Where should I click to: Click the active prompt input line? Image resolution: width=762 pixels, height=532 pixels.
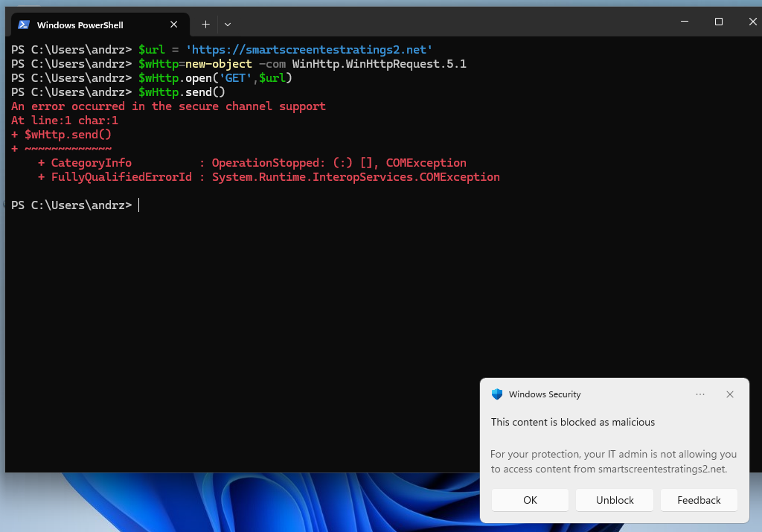[75, 205]
